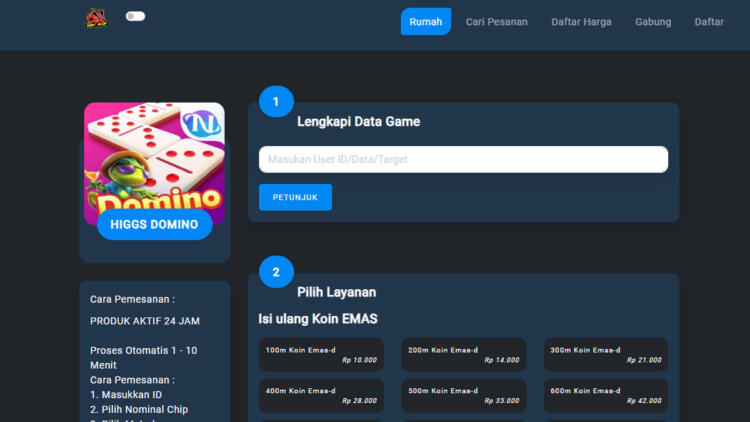
Task: Click 'Proses Otomatis 1 - 10 Menit' text
Action: pos(143,357)
